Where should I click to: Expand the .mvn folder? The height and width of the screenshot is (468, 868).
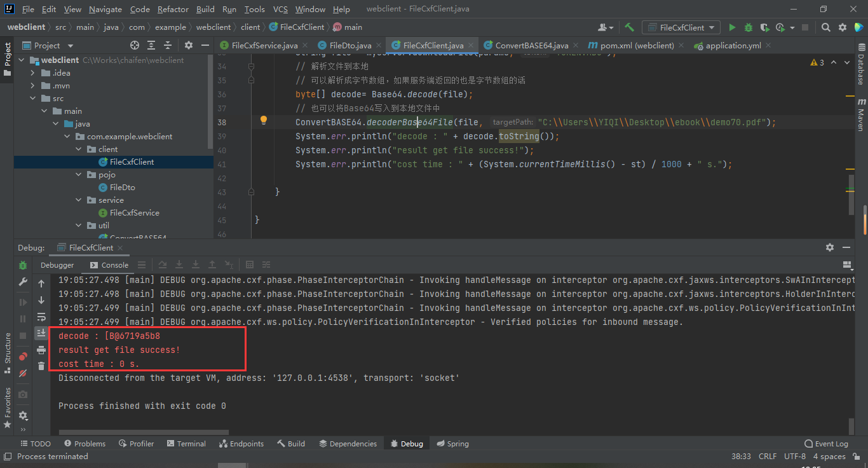pos(33,85)
